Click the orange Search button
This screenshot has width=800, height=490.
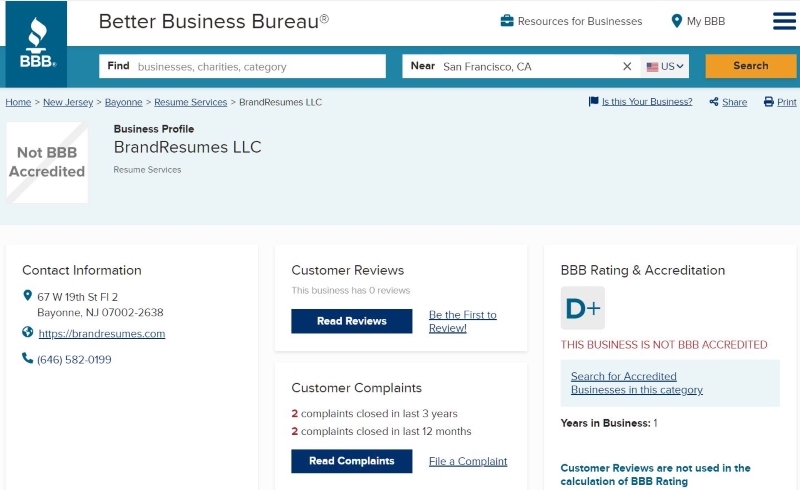(x=751, y=66)
